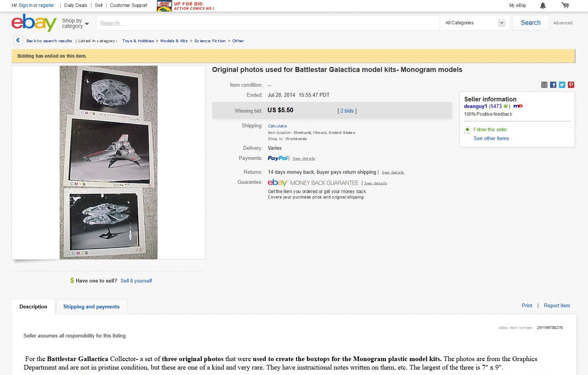Click the green plus Follow this seller
The image size is (588, 375).
[x=467, y=130]
